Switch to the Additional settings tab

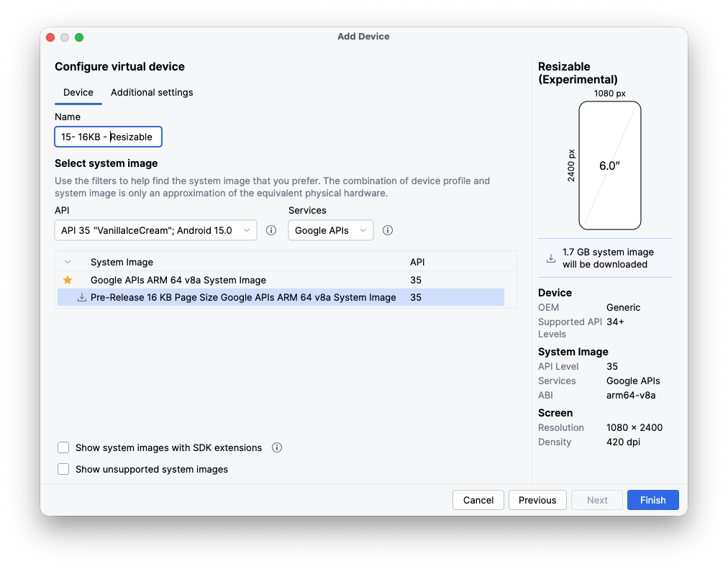tap(152, 93)
